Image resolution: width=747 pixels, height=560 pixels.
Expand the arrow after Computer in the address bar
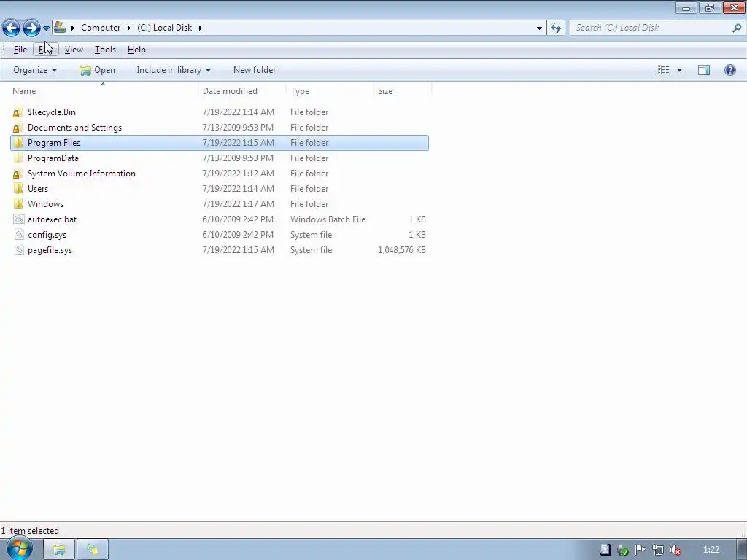click(x=128, y=28)
